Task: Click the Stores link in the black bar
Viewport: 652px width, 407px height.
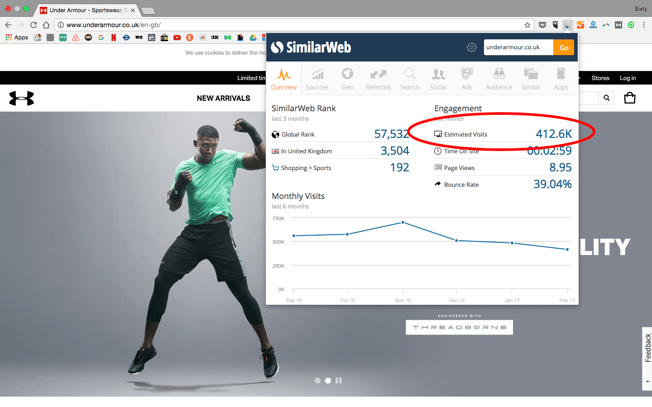Action: tap(600, 78)
